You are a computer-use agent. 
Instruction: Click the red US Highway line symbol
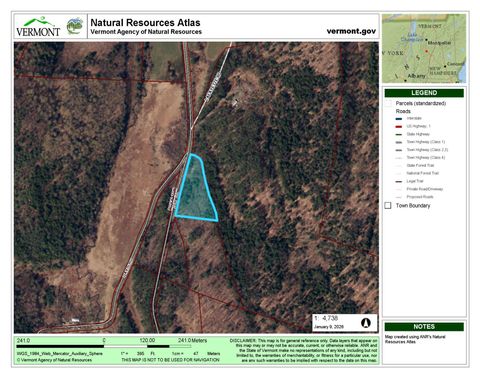point(399,126)
